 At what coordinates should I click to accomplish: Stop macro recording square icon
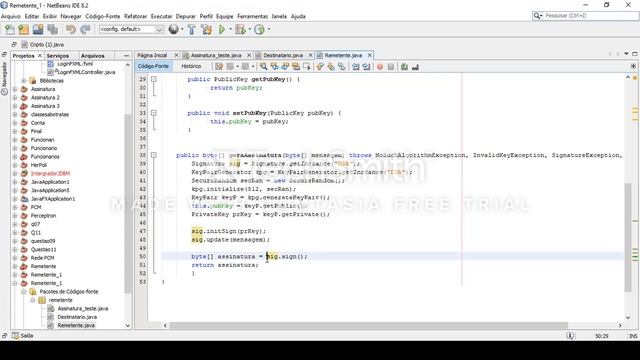tap(391, 67)
